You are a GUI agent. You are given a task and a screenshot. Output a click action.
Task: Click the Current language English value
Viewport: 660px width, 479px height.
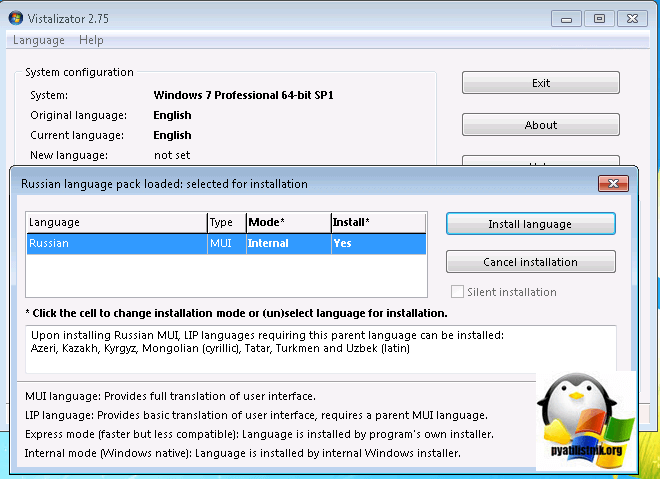coord(172,135)
